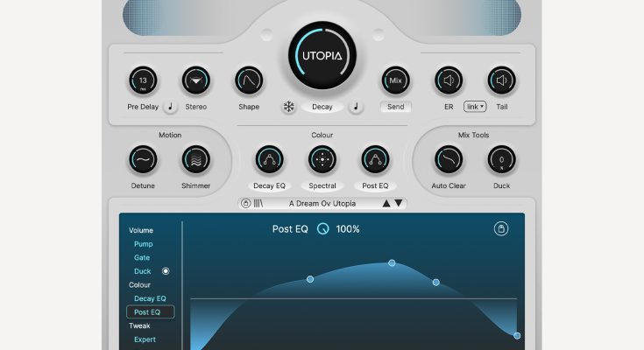Select Post EQ in the sidebar list
644x350 pixels.
point(151,312)
